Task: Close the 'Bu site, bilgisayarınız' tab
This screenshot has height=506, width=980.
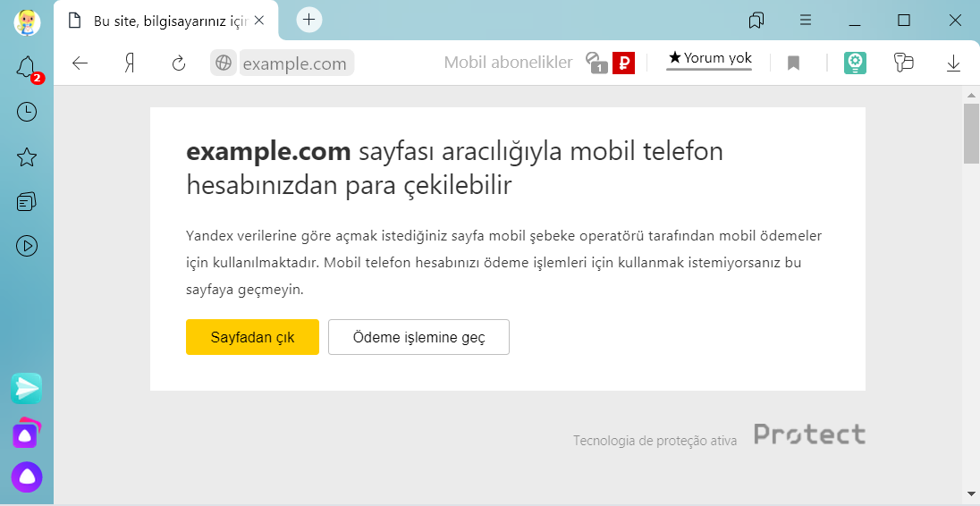Action: tap(259, 21)
